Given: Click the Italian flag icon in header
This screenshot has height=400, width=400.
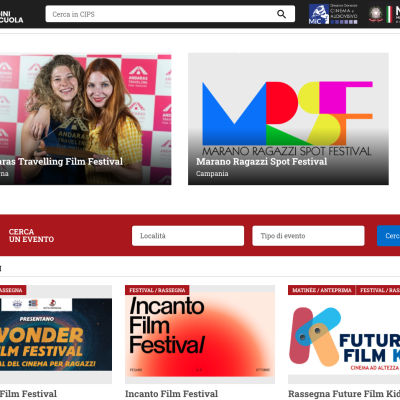Looking at the screenshot, I should click(x=389, y=14).
